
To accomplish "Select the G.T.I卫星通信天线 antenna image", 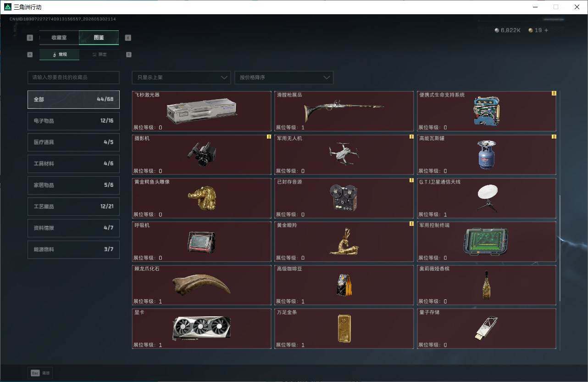I will click(x=487, y=198).
